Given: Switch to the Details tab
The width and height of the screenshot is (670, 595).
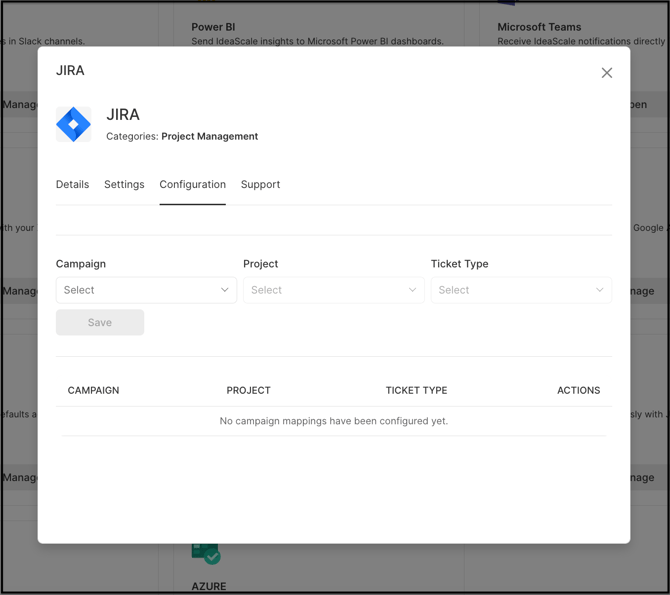Looking at the screenshot, I should point(72,185).
